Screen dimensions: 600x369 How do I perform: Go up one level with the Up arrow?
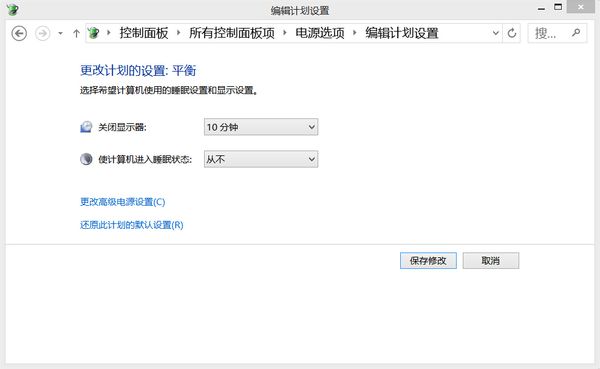pyautogui.click(x=76, y=34)
